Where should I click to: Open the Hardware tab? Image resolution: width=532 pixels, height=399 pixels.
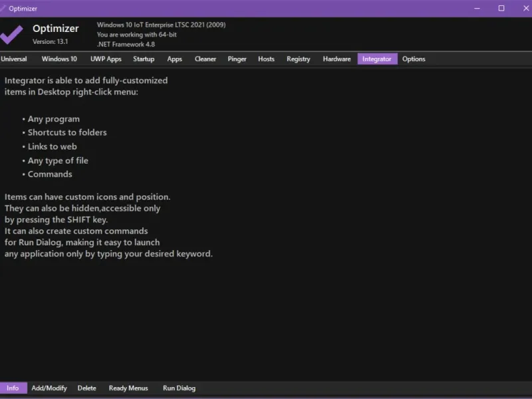click(x=337, y=59)
